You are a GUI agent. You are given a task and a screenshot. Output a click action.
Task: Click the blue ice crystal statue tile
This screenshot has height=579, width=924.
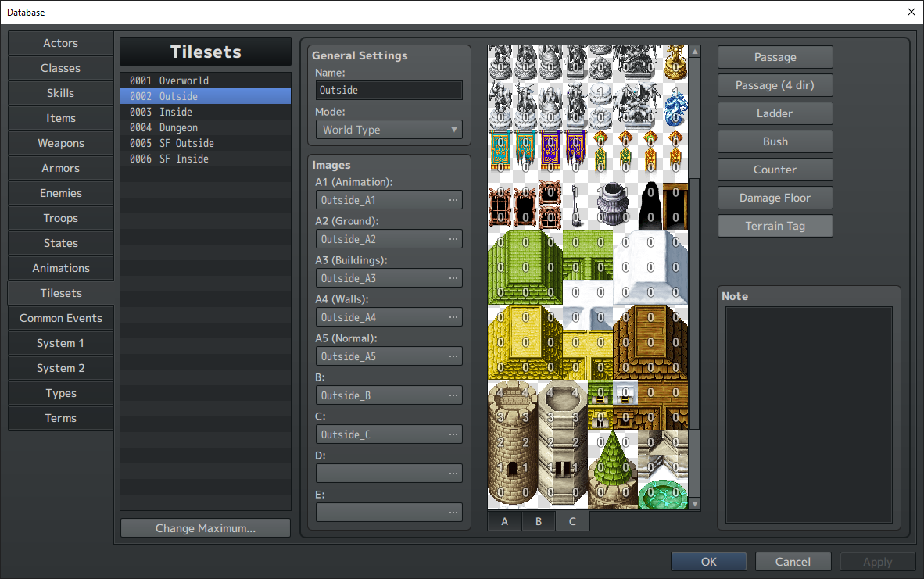coord(675,106)
